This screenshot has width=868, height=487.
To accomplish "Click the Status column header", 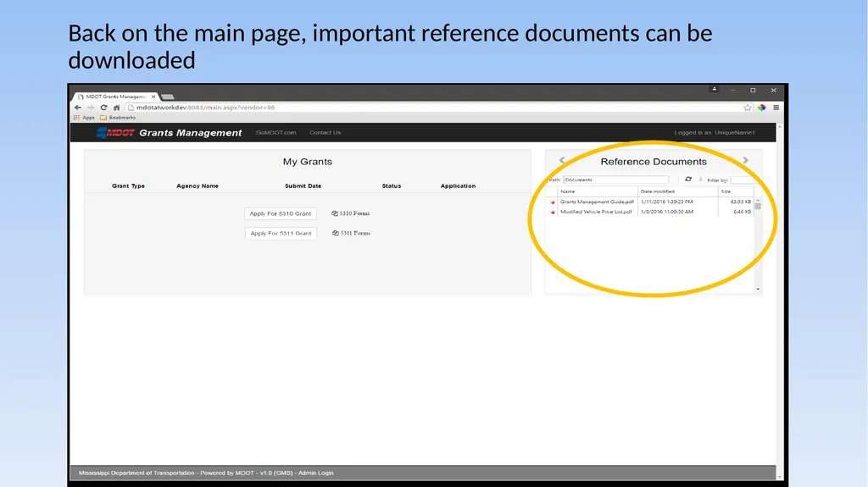I will [x=392, y=186].
